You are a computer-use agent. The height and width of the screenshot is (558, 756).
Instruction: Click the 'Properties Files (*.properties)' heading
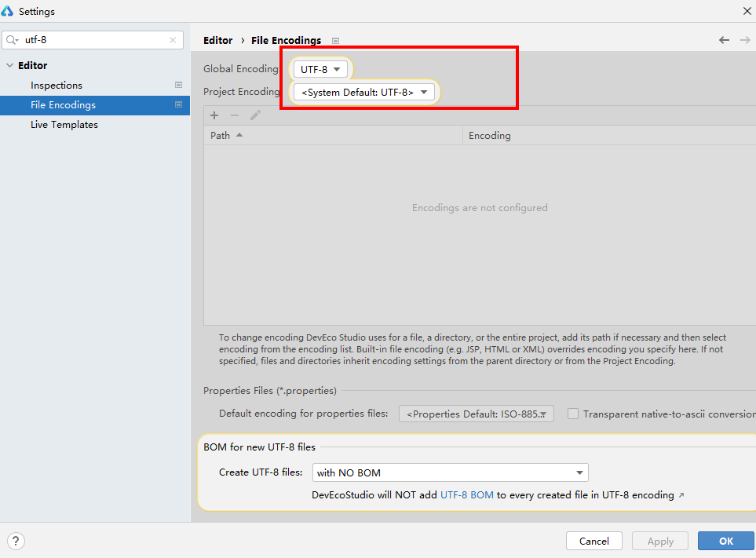(x=270, y=391)
